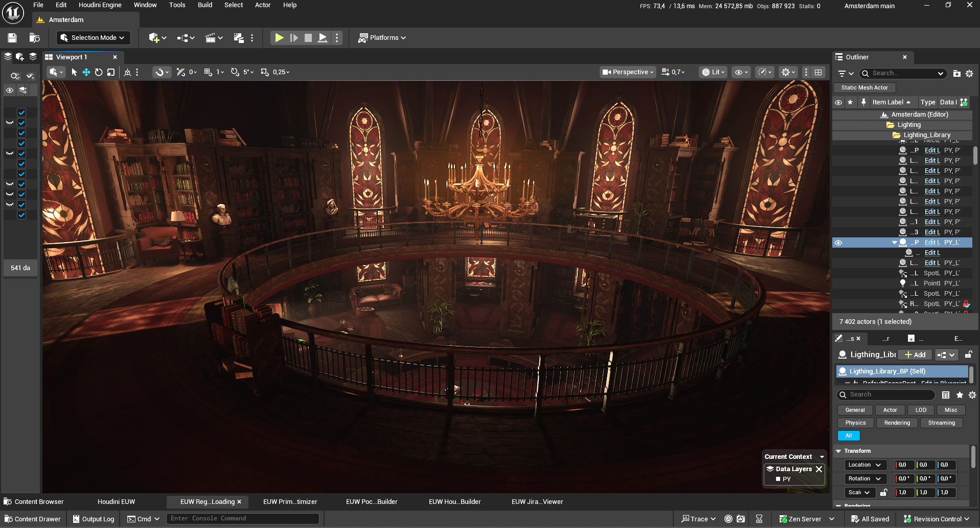Open the Platforms dropdown
This screenshot has height=528, width=980.
point(382,38)
